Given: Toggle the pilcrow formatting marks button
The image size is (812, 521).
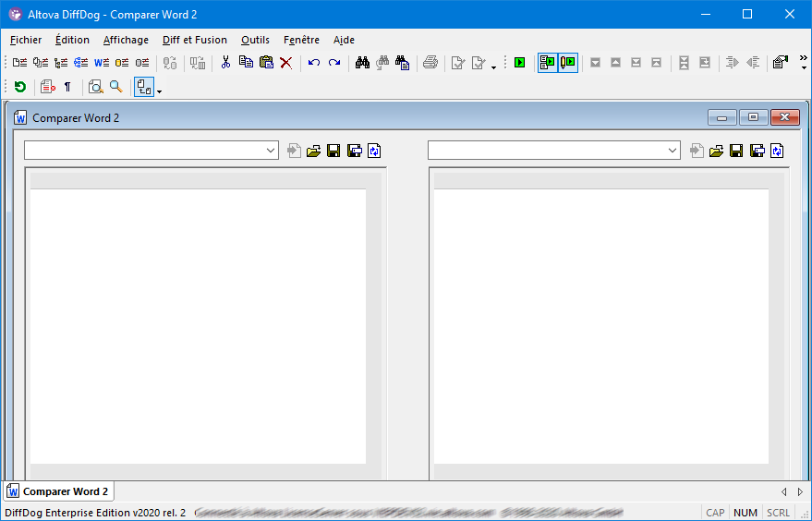Looking at the screenshot, I should click(x=67, y=87).
